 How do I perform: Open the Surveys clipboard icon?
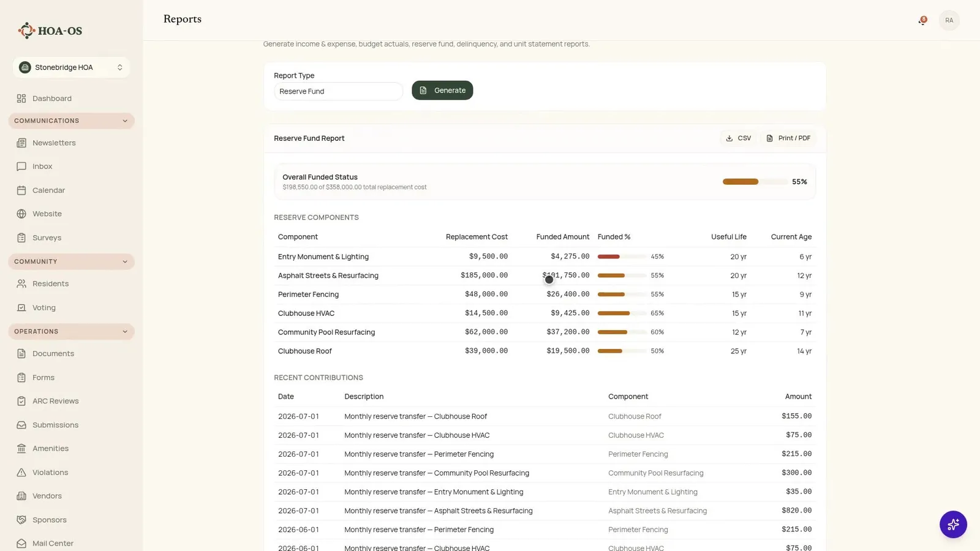point(21,238)
